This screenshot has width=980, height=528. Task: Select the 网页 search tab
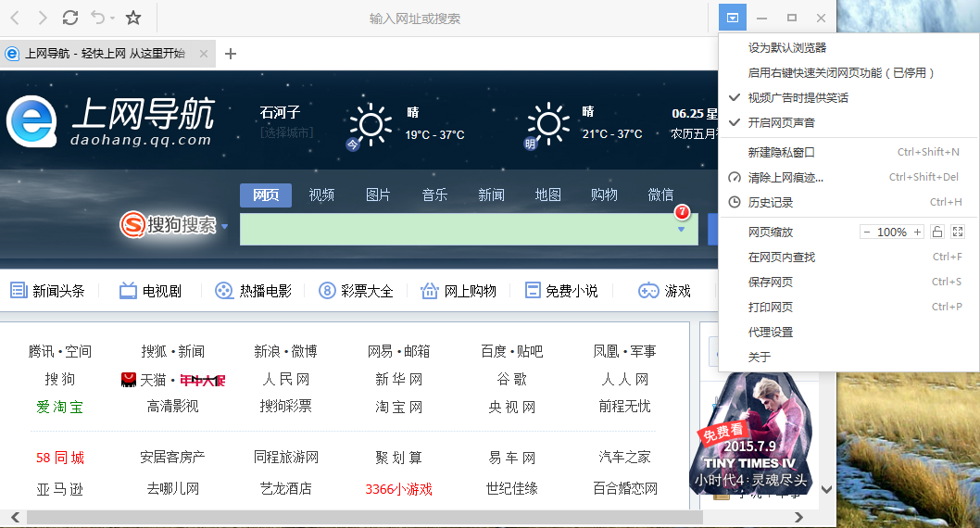coord(266,195)
